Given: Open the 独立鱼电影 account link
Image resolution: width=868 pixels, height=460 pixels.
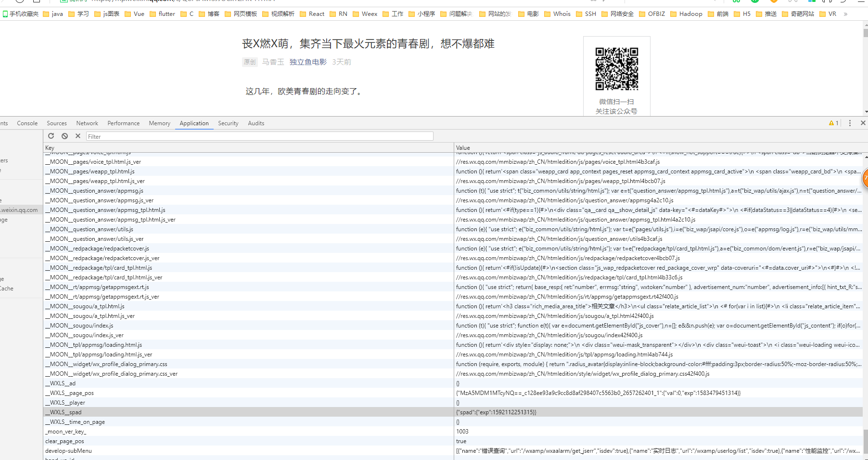Looking at the screenshot, I should [x=308, y=62].
